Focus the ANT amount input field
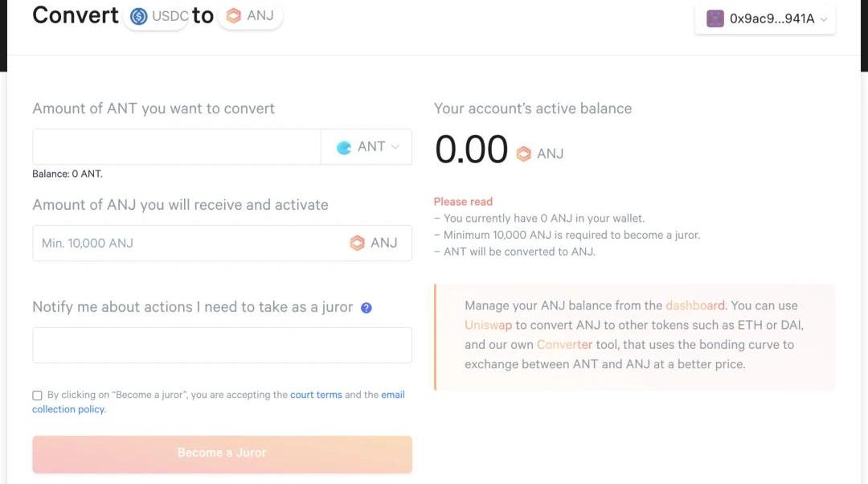868x484 pixels. pos(177,147)
